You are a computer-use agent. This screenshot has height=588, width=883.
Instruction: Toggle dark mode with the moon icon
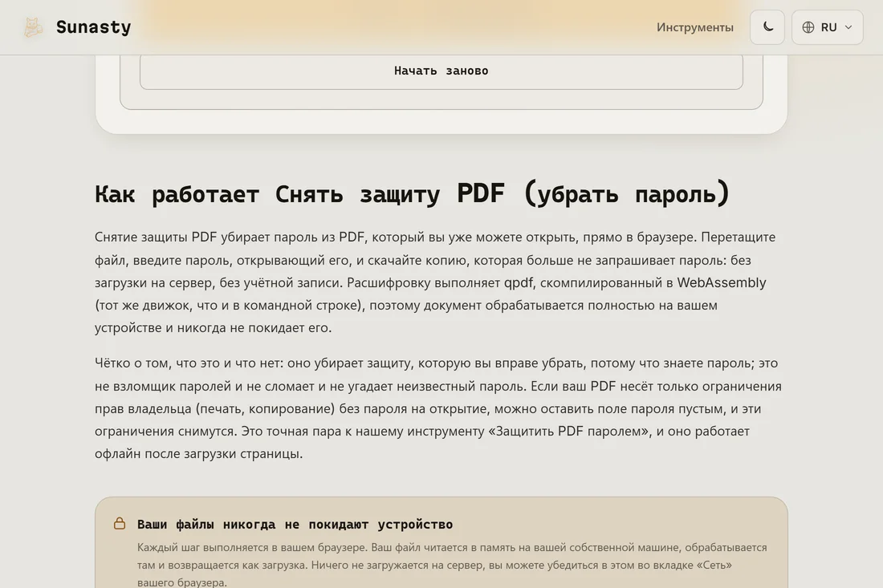click(x=767, y=27)
